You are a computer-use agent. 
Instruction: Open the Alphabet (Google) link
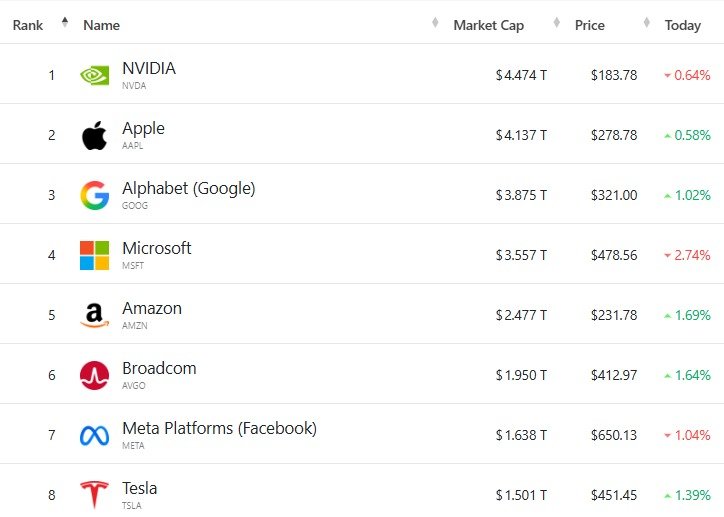[188, 189]
